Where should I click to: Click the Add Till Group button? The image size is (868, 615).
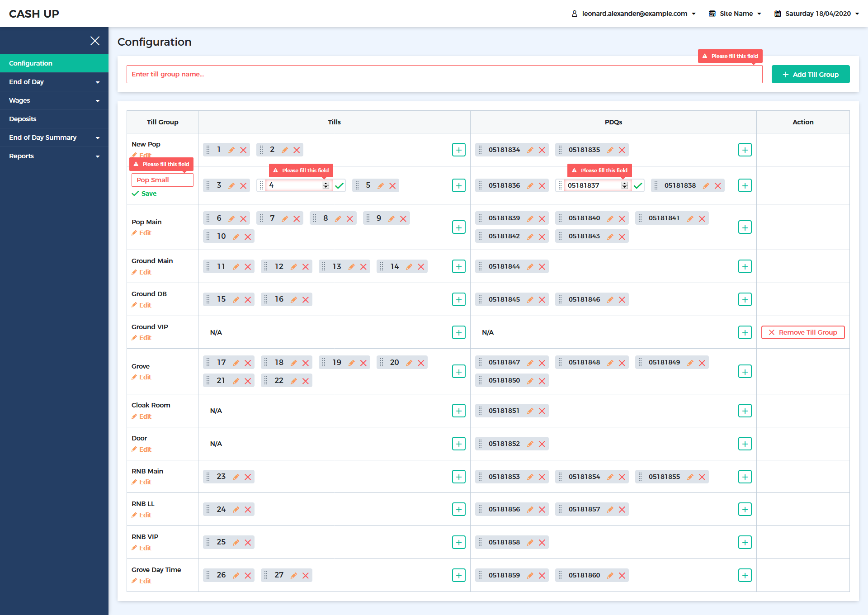pos(810,74)
